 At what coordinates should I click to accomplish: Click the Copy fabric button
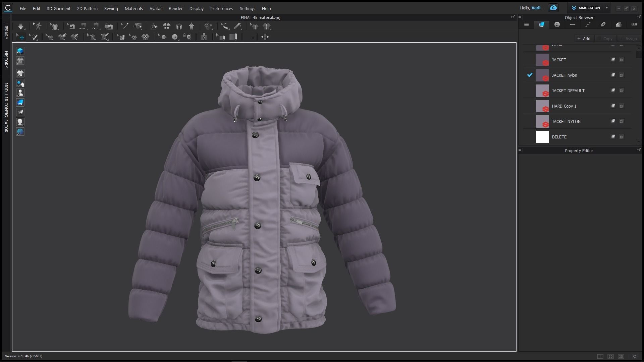[x=606, y=39]
